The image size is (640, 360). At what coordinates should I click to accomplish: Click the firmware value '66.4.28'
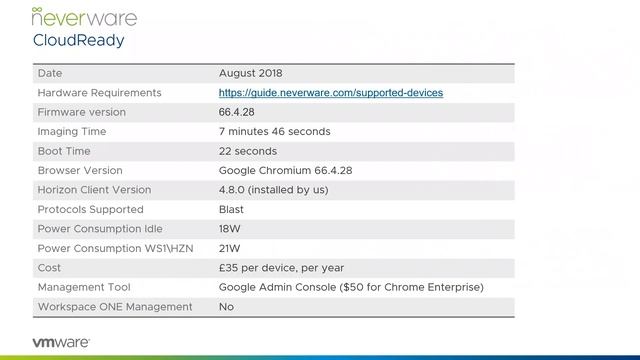click(236, 112)
